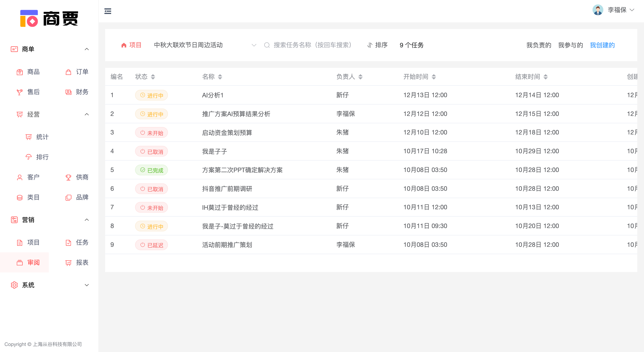Collapse the sidebar with the hamburger icon
The image size is (644, 352).
pos(108,11)
